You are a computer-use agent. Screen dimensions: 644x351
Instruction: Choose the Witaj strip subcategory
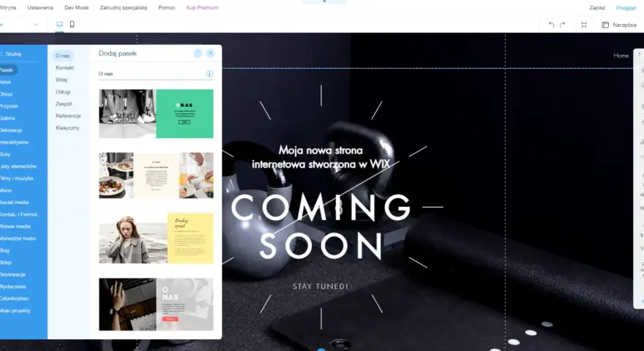click(61, 80)
